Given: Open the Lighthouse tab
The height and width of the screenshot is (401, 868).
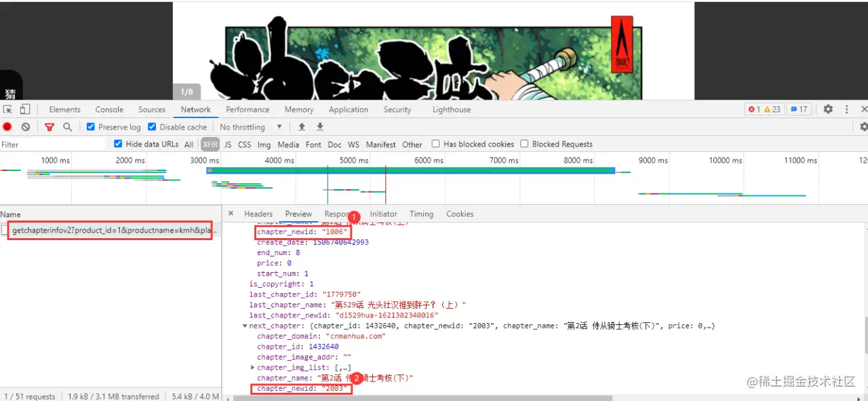Looking at the screenshot, I should [452, 109].
